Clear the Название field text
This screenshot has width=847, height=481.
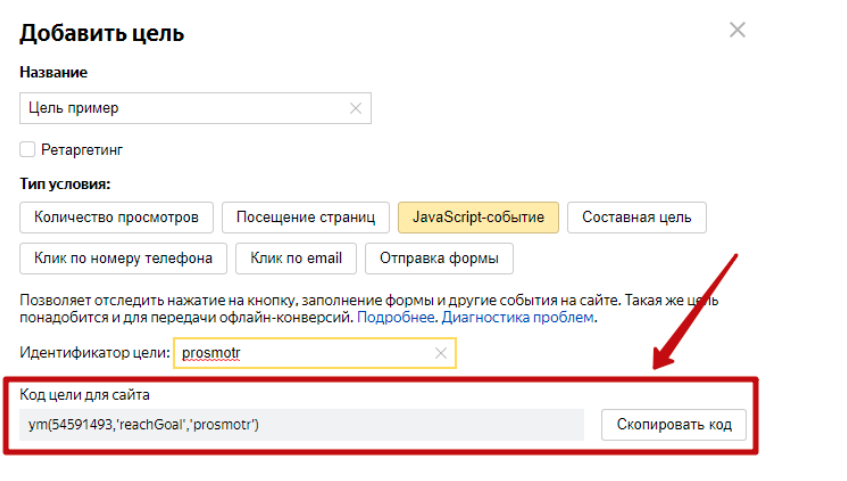[355, 108]
